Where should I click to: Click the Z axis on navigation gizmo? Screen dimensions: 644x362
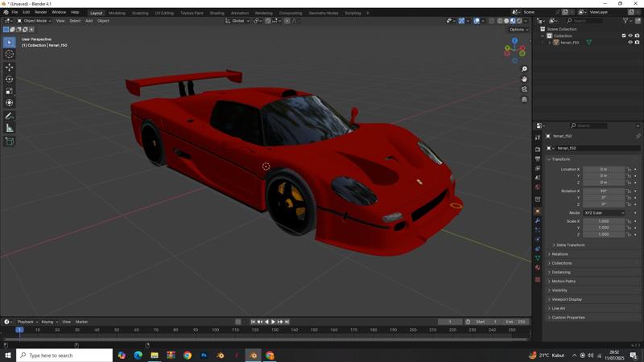click(514, 41)
